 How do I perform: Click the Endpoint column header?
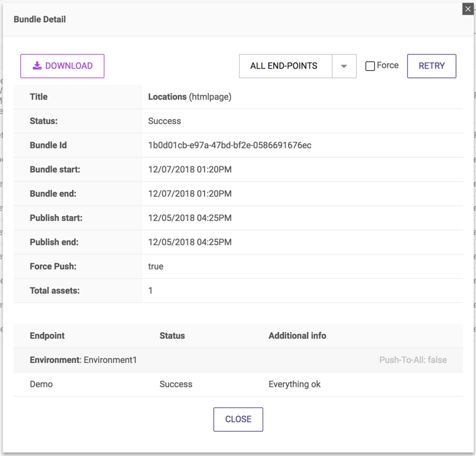click(47, 335)
